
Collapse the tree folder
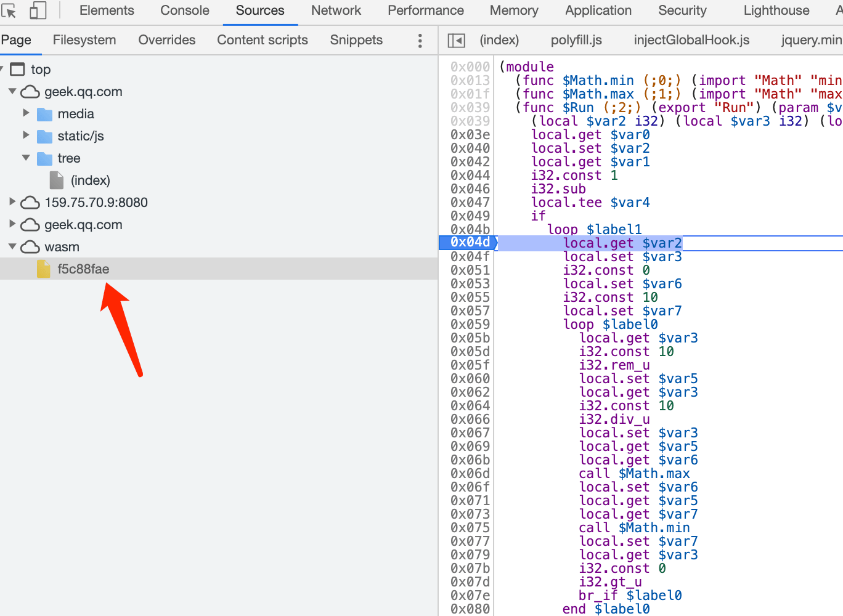point(26,158)
